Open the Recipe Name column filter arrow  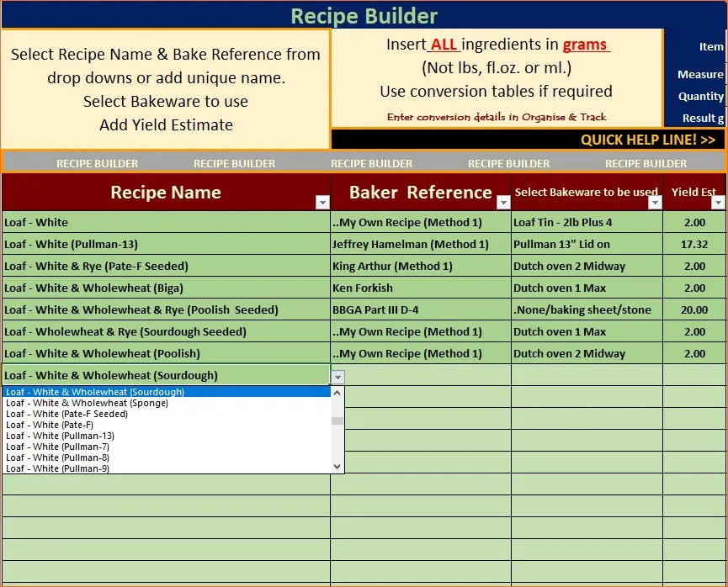click(x=321, y=203)
